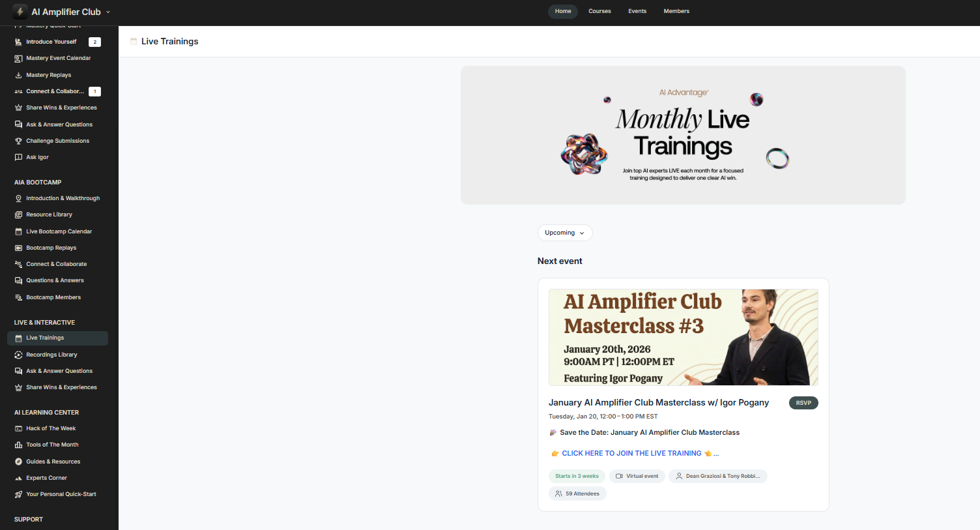Viewport: 980px width, 530px height.
Task: Open Hack of The Week
Action: click(51, 428)
